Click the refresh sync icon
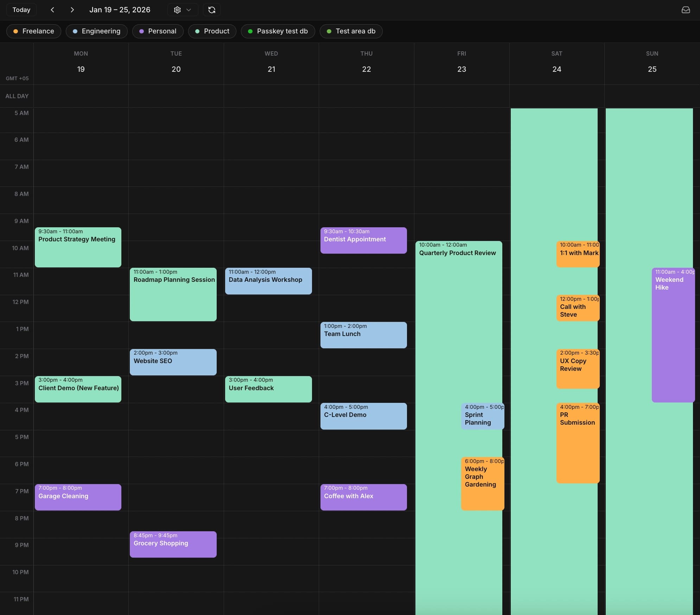The image size is (700, 615). tap(211, 10)
